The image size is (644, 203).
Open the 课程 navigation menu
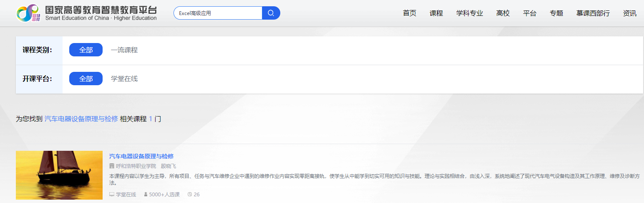(x=436, y=13)
